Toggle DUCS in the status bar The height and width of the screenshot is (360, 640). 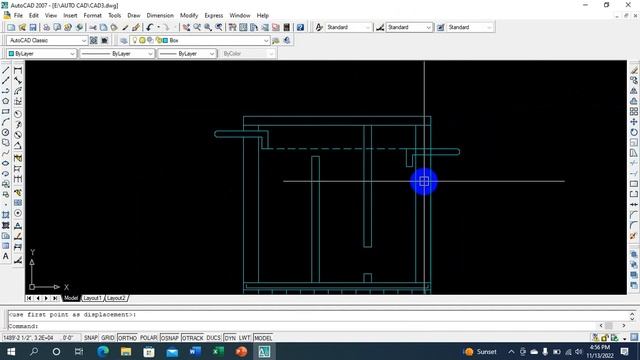point(213,338)
